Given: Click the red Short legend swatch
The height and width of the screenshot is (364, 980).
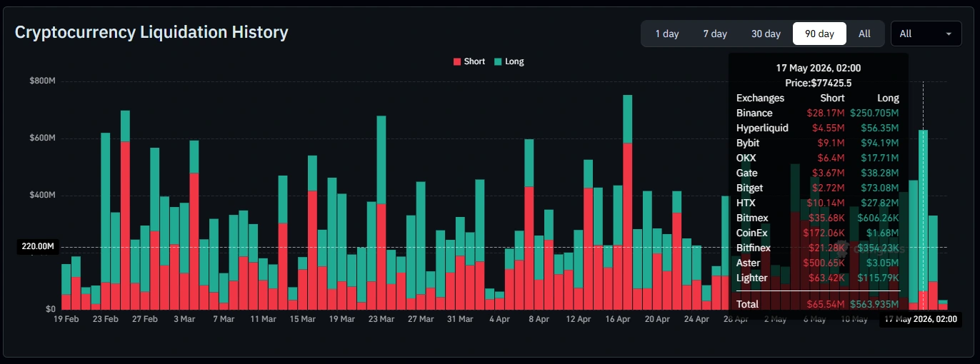Looking at the screenshot, I should pyautogui.click(x=457, y=62).
